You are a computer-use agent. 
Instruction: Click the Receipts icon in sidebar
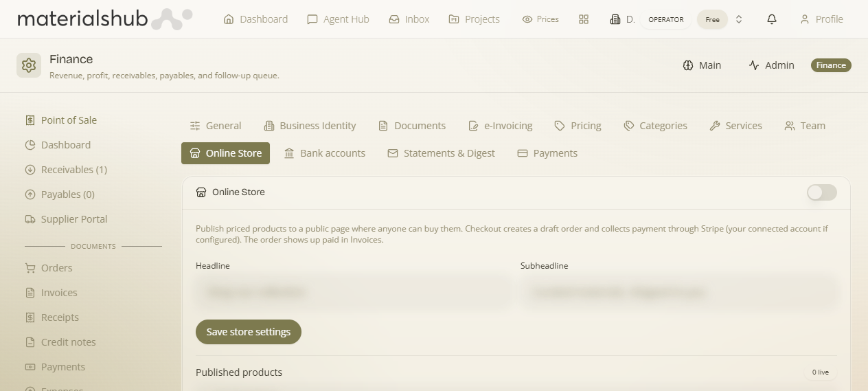click(30, 317)
